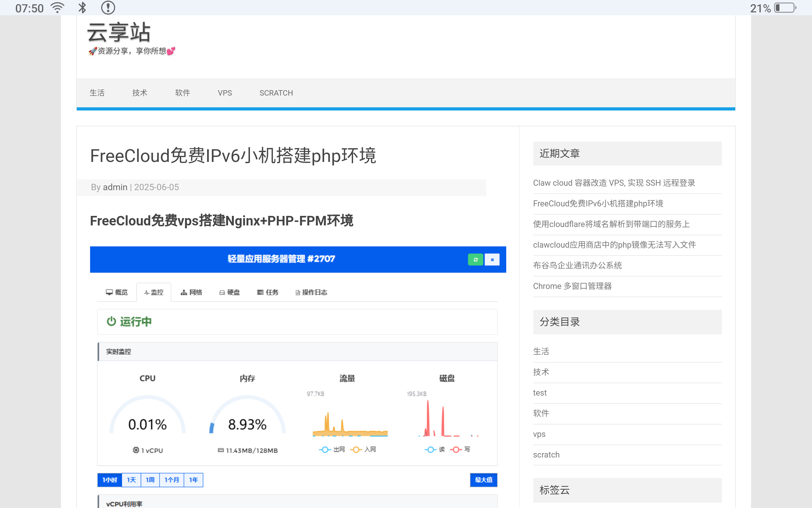812x508 pixels.
Task: Select the 1周 time range button
Action: tap(150, 480)
